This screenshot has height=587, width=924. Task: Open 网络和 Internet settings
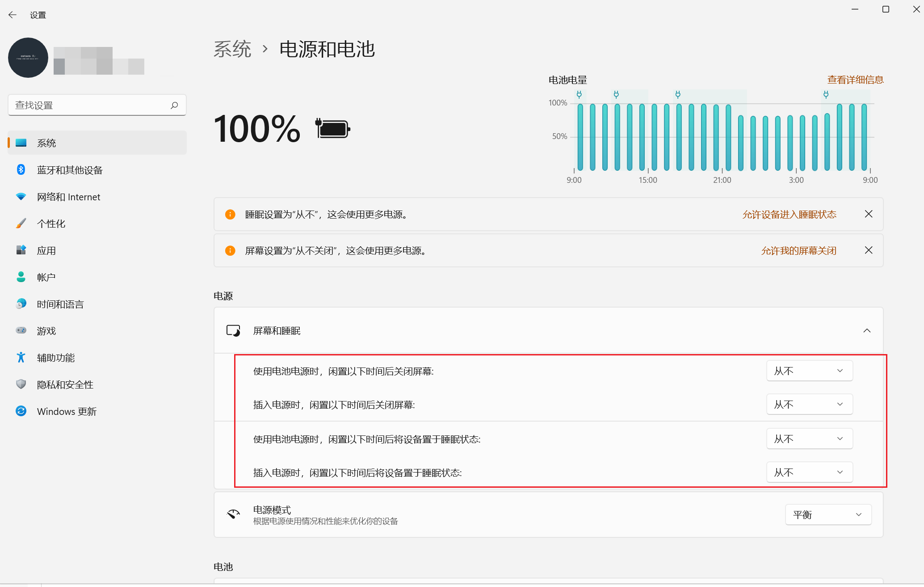(68, 197)
